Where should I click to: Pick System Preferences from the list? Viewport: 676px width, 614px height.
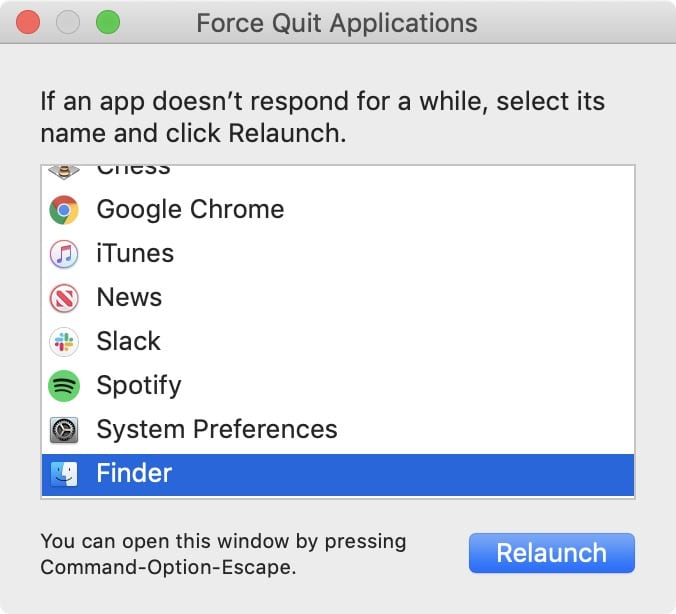(x=217, y=430)
